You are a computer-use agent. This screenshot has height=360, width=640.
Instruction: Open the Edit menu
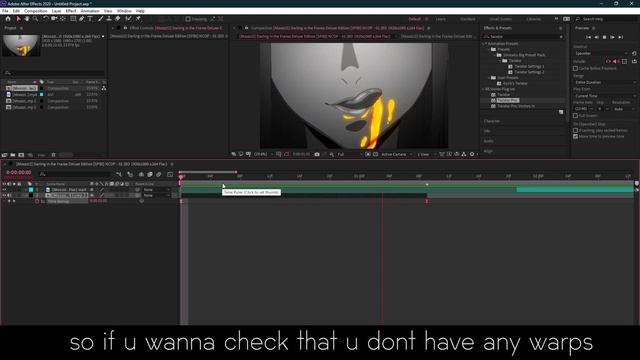pyautogui.click(x=16, y=11)
